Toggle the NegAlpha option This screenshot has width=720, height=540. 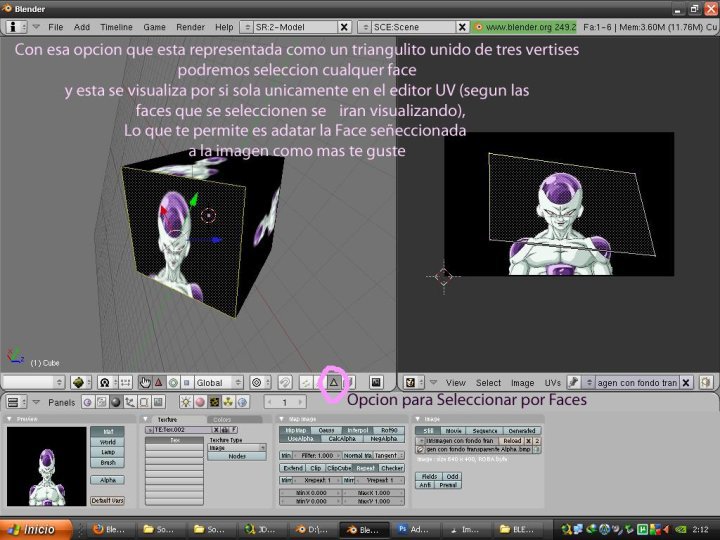[384, 439]
